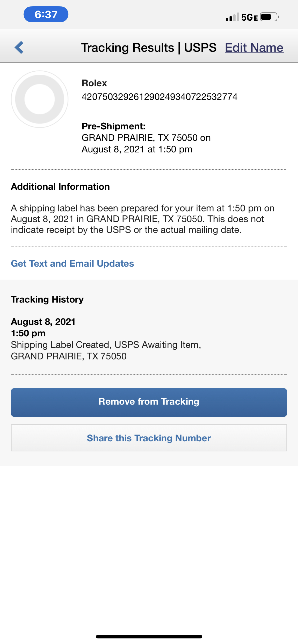
Task: Tap the 5GE network indicator
Action: click(249, 17)
